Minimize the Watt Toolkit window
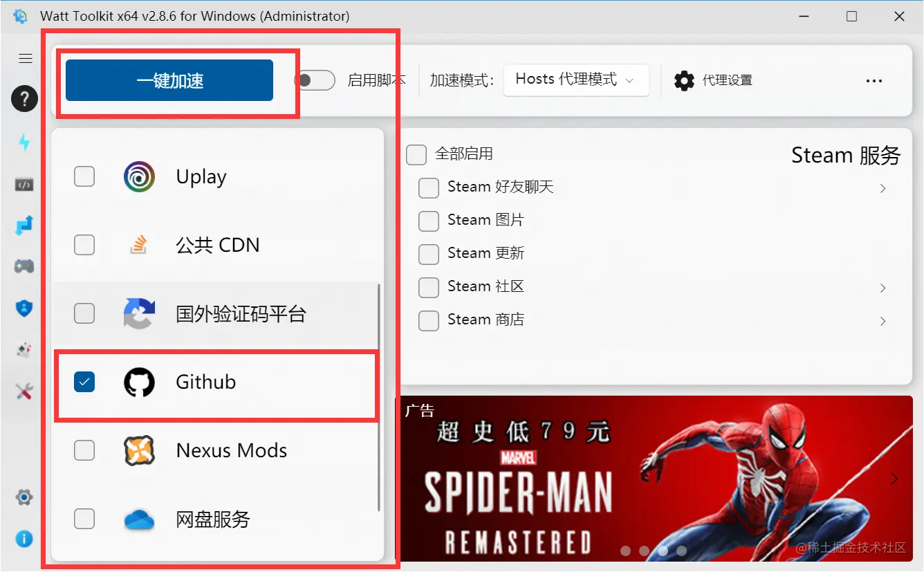 point(804,17)
